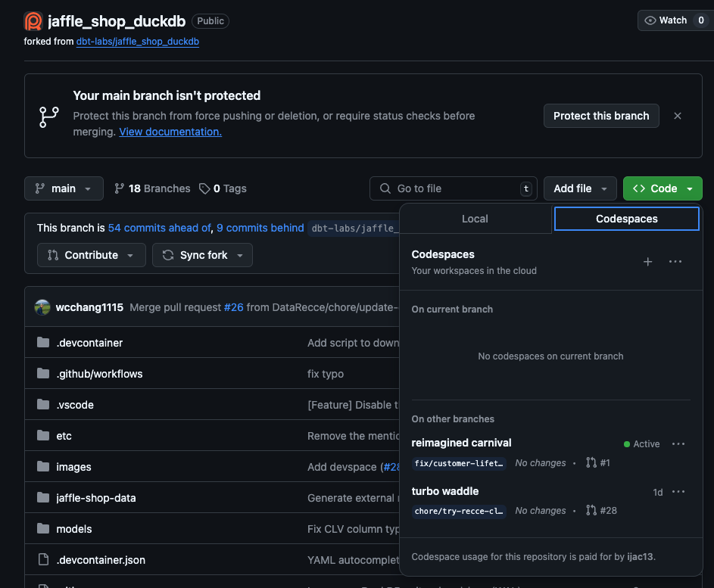
Task: Select the Codespaces tab
Action: [x=627, y=219]
